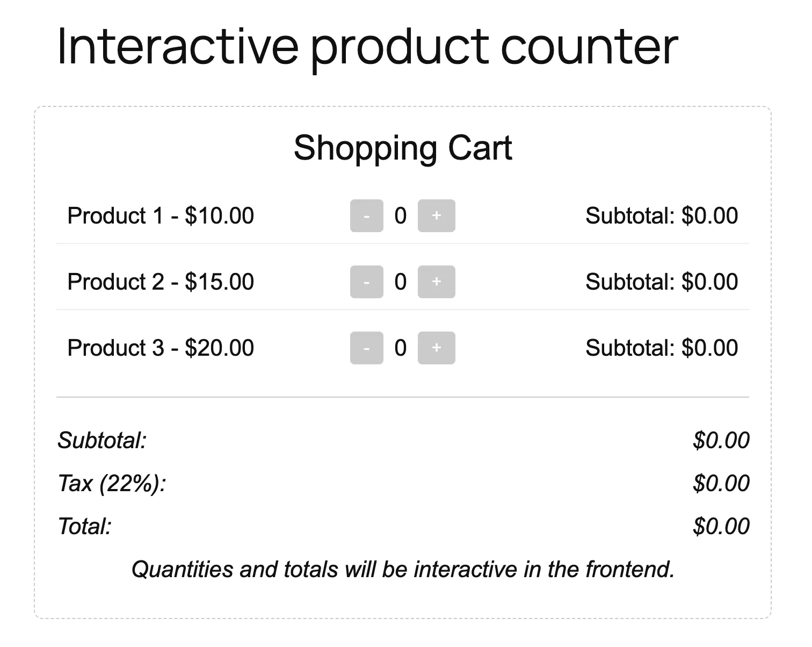Click the Tax (22%) label
The image size is (812, 647).
[112, 484]
